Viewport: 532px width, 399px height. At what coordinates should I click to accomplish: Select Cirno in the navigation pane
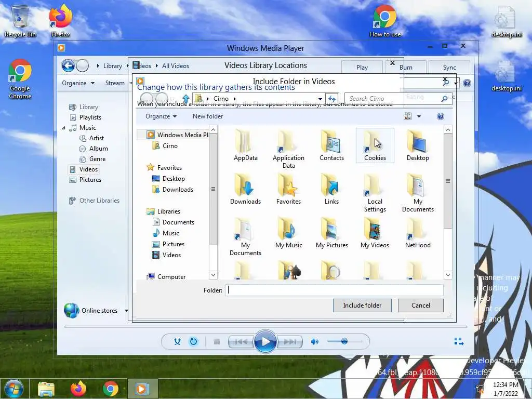point(165,146)
